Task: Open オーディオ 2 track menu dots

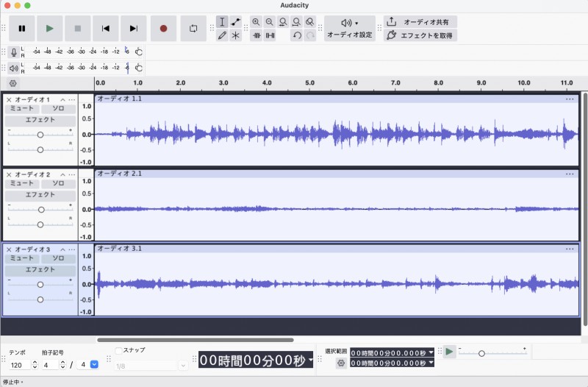Action: click(x=71, y=175)
